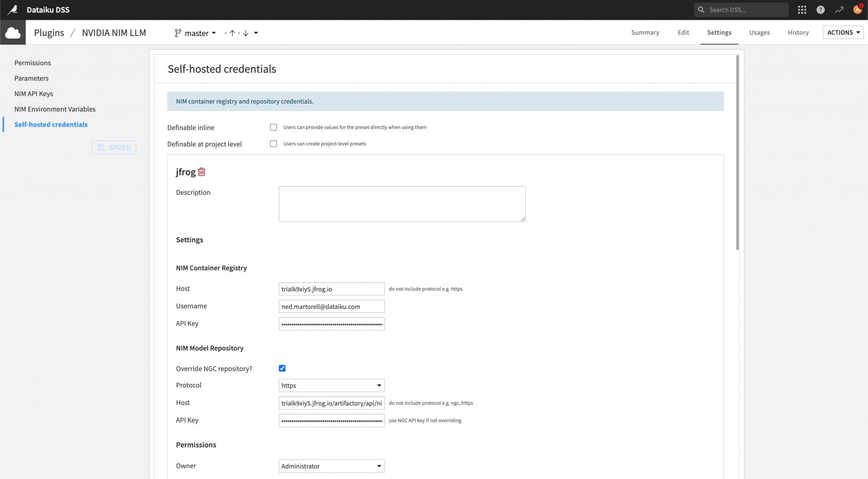This screenshot has width=868, height=479.
Task: Open the Protocol dropdown showing https
Action: pyautogui.click(x=331, y=385)
